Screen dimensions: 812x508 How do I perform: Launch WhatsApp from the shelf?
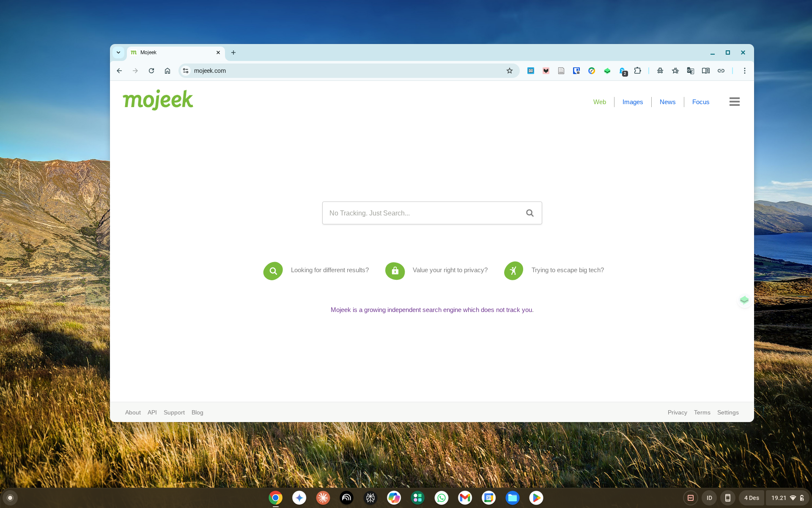click(x=441, y=498)
